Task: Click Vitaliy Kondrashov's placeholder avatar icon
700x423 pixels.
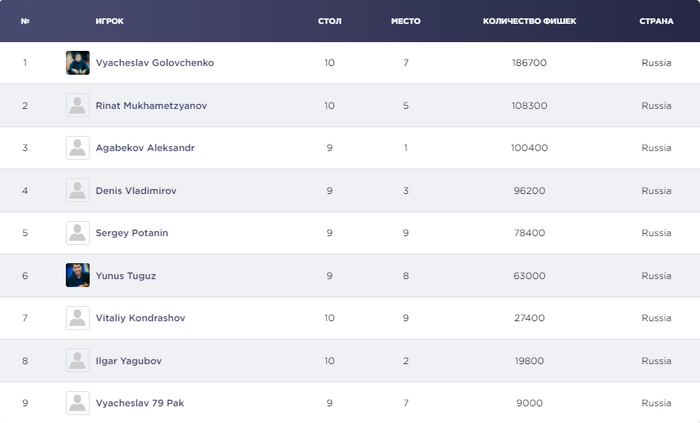Action: click(78, 318)
